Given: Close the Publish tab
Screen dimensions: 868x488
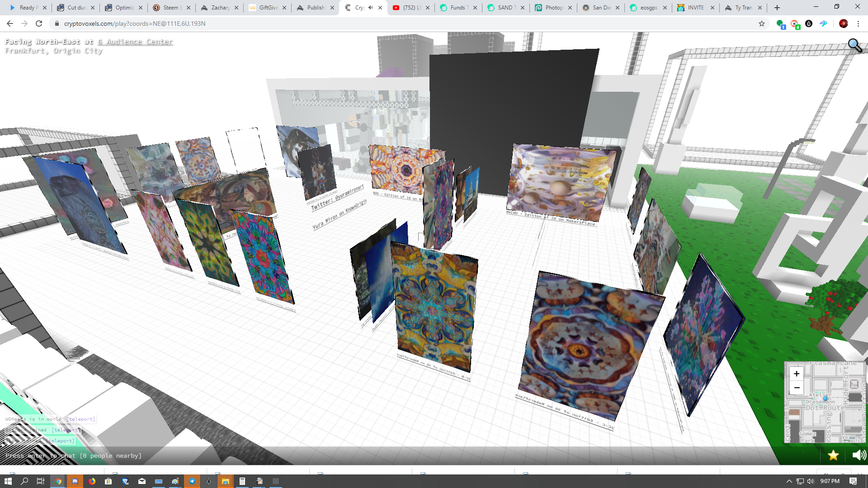Looking at the screenshot, I should click(332, 8).
